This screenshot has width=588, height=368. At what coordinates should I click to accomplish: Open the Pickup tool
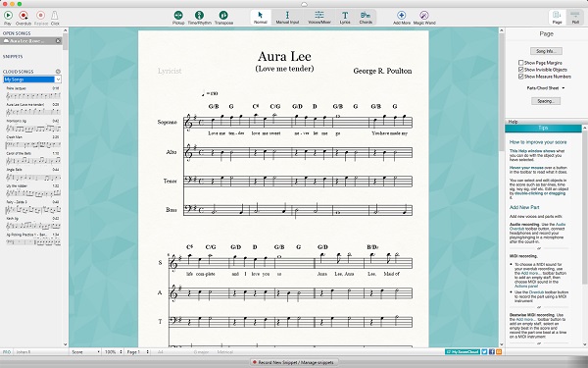pos(178,15)
